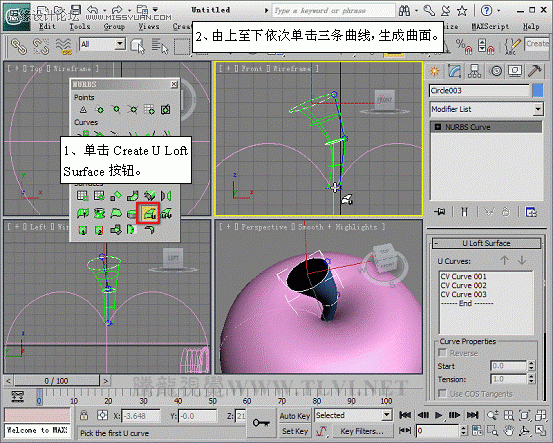Click the Create Lathe Surface icon
The image size is (553, 443).
(99, 213)
